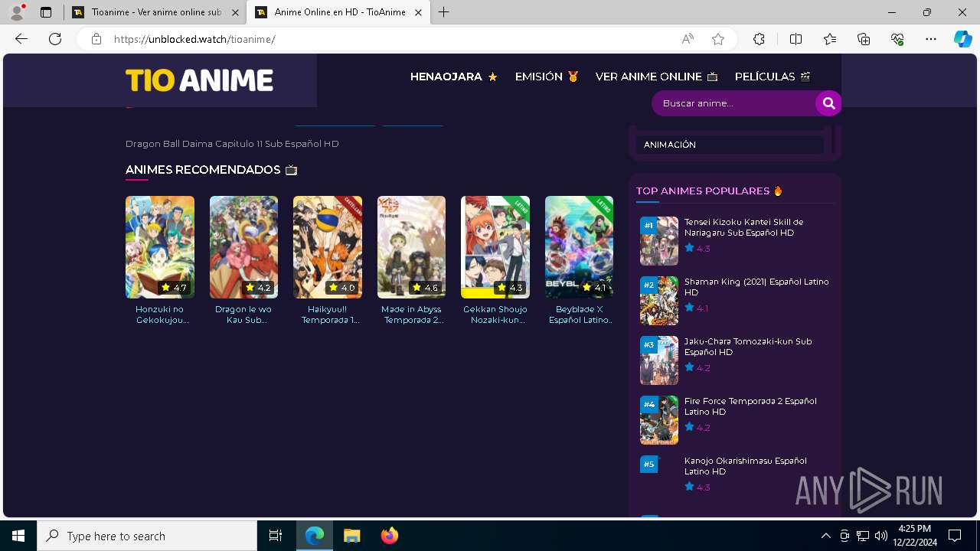
Task: Open Beyblade X Español Latino poster
Action: point(579,247)
